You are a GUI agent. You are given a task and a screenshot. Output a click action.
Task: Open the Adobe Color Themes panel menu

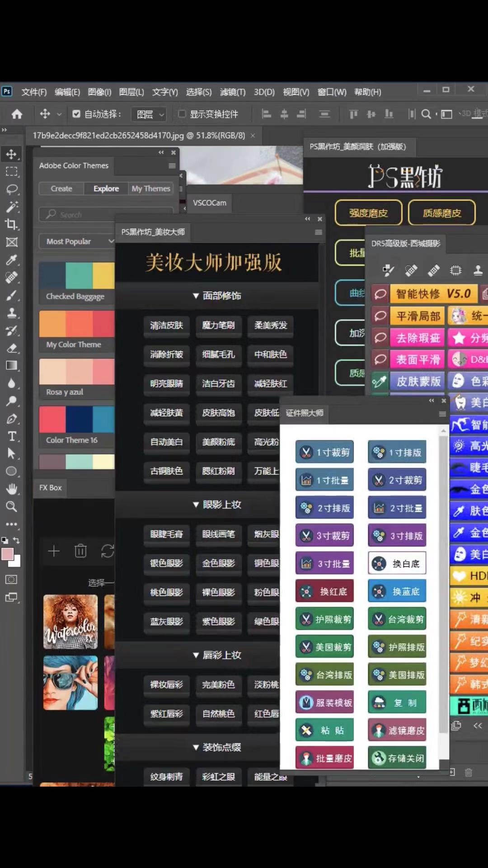coord(172,166)
